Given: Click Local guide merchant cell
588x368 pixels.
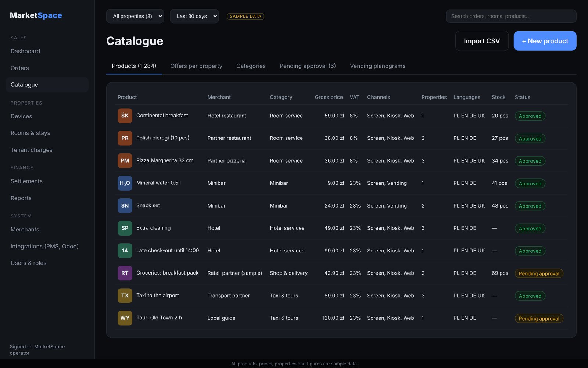Looking at the screenshot, I should pyautogui.click(x=221, y=318).
